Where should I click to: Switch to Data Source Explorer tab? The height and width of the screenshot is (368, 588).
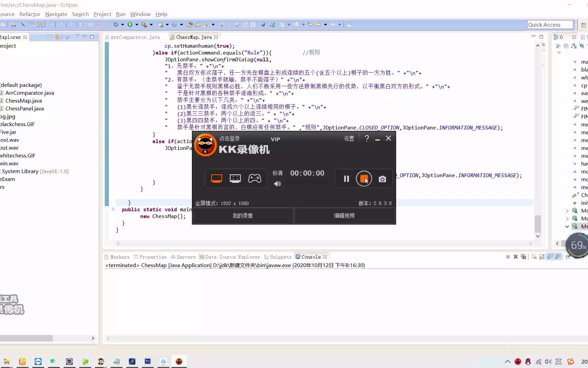click(x=230, y=257)
